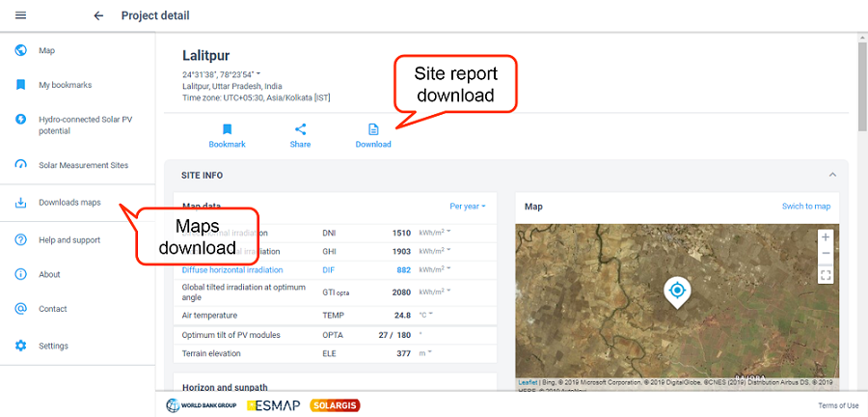The width and height of the screenshot is (868, 417).
Task: Click Hydro-connected Solar PV potential icon
Action: coord(21,120)
